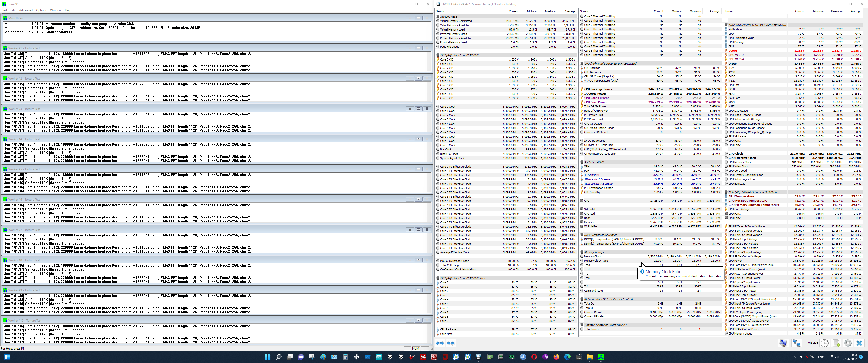Open the Advanced menu in Prime95
This screenshot has width=868, height=363.
pyautogui.click(x=25, y=10)
